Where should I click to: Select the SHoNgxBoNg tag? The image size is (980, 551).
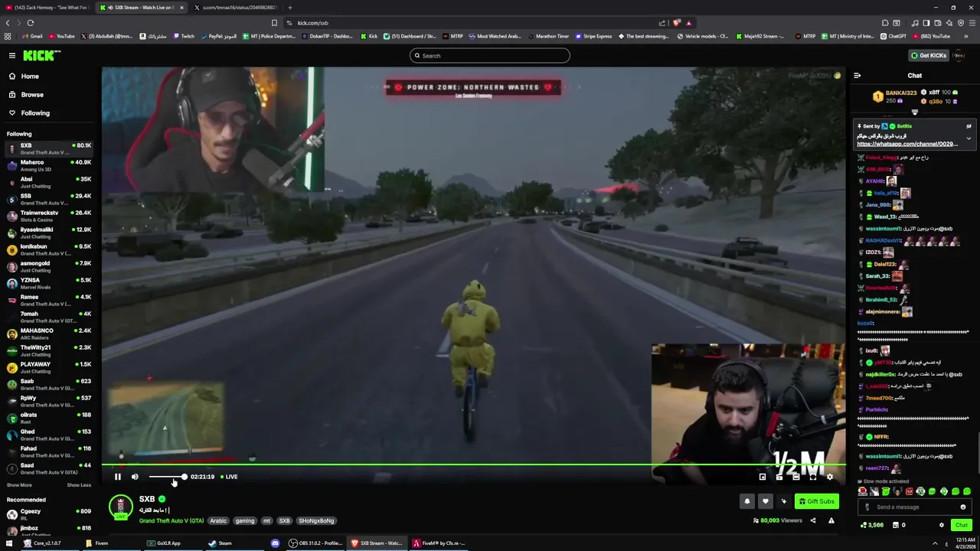[316, 520]
